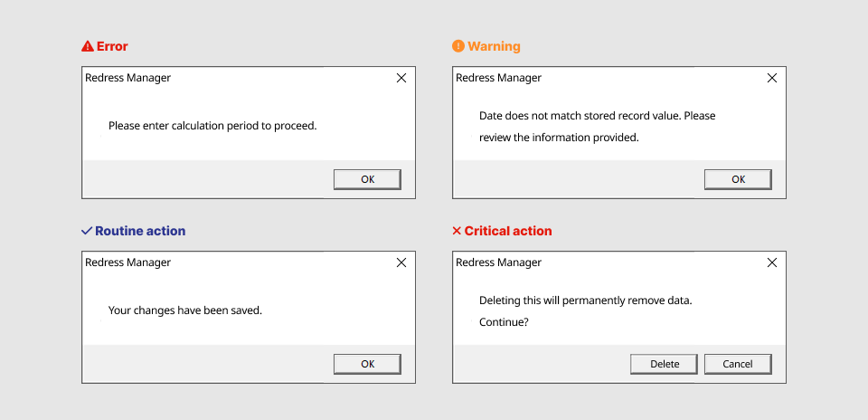
Task: Click the 'Please enter calculation period' message
Action: [212, 126]
